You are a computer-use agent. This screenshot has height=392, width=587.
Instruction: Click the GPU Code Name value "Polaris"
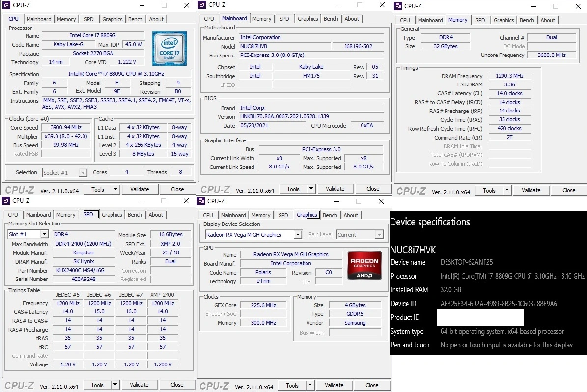pyautogui.click(x=263, y=272)
